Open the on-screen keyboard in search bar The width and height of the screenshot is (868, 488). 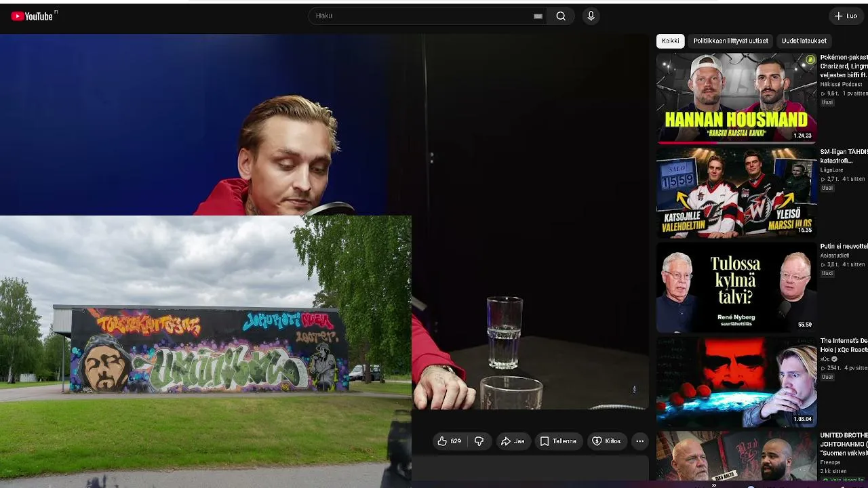[538, 16]
